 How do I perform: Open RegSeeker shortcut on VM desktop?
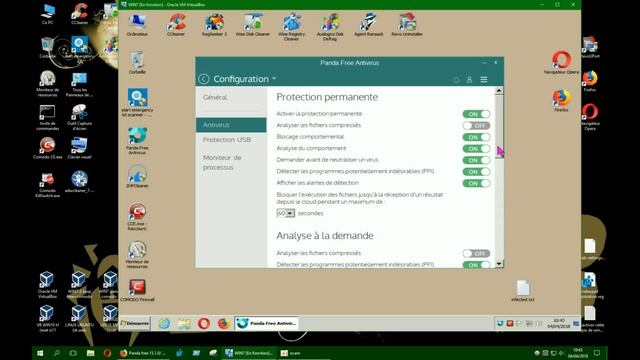coord(214,24)
